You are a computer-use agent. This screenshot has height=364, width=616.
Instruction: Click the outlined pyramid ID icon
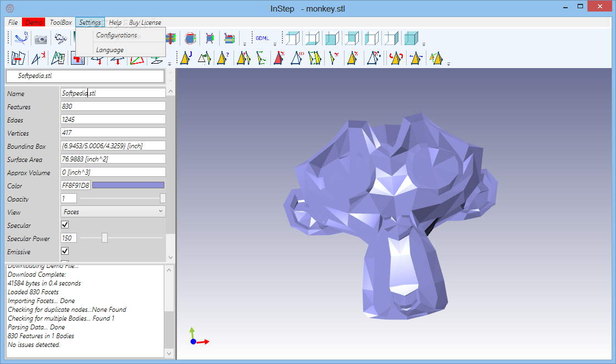(x=297, y=58)
